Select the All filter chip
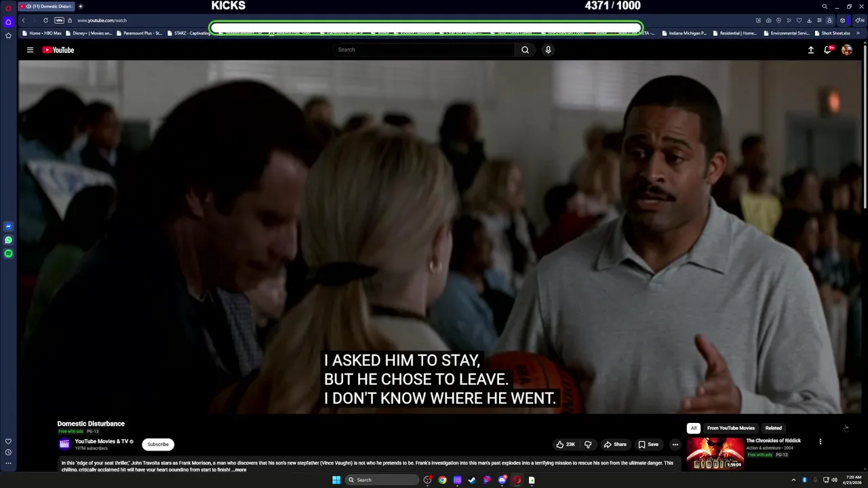The height and width of the screenshot is (488, 868). (694, 428)
